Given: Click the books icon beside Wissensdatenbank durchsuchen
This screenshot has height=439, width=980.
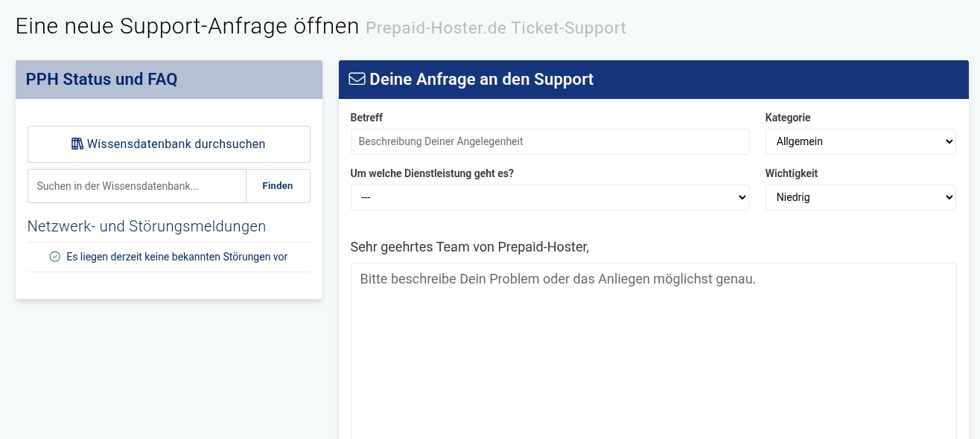Looking at the screenshot, I should pos(77,144).
